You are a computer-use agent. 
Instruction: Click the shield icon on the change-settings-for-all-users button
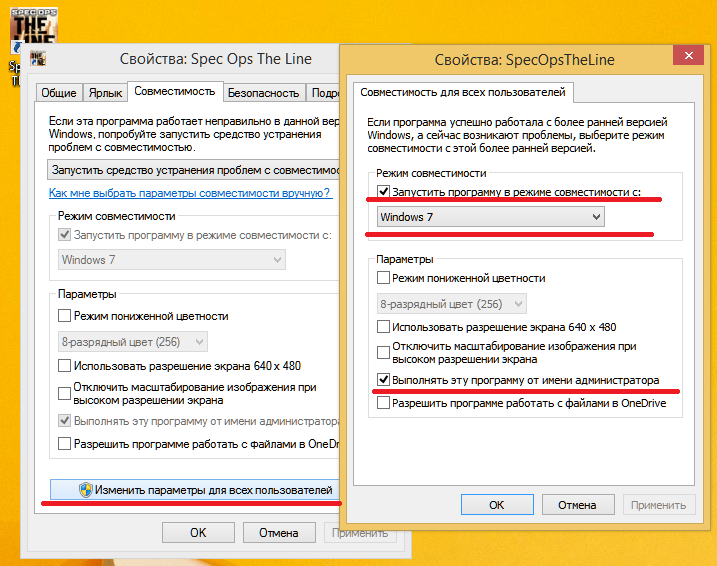[86, 490]
